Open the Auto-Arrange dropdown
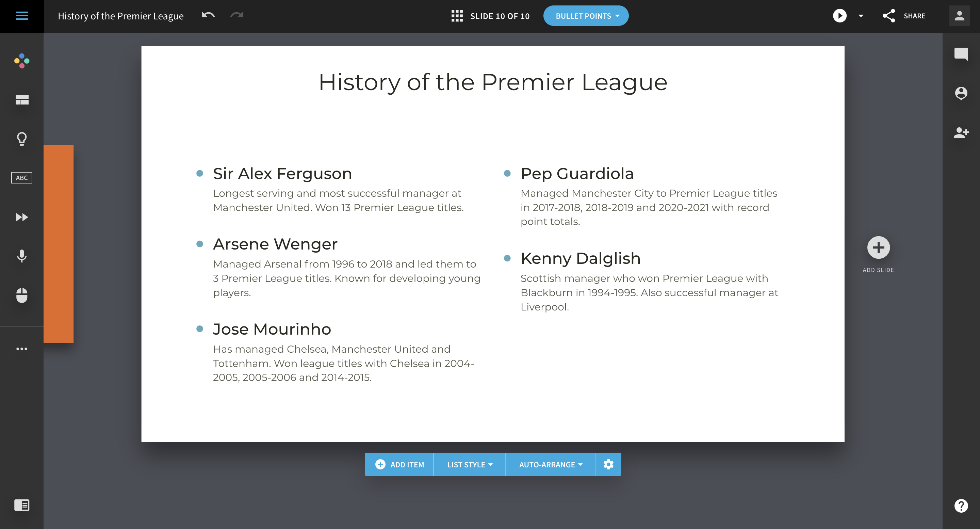 click(551, 464)
